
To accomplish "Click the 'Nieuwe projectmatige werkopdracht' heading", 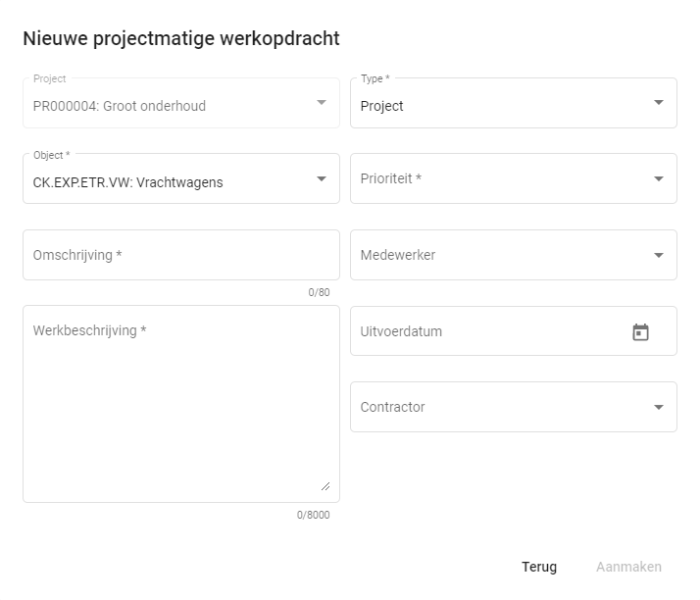I will pos(181,38).
